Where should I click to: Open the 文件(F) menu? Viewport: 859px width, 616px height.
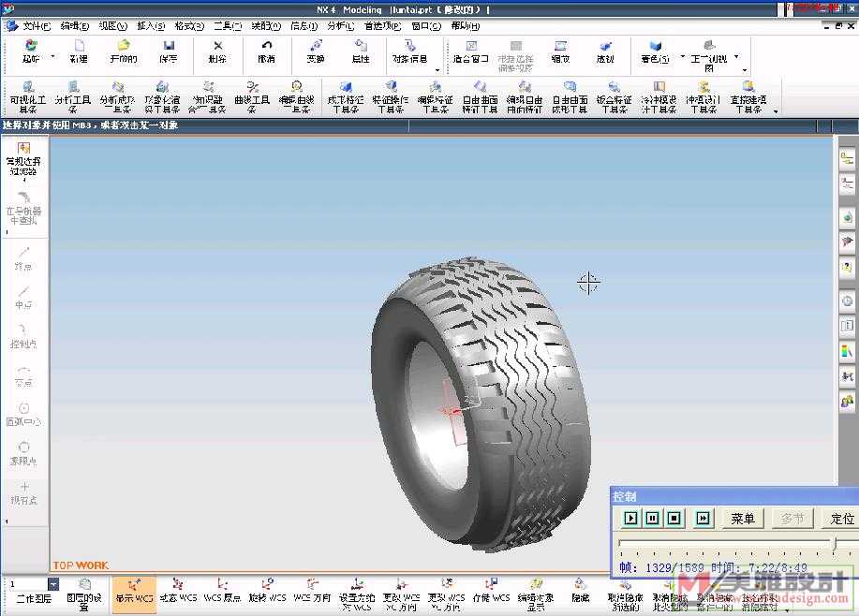37,25
